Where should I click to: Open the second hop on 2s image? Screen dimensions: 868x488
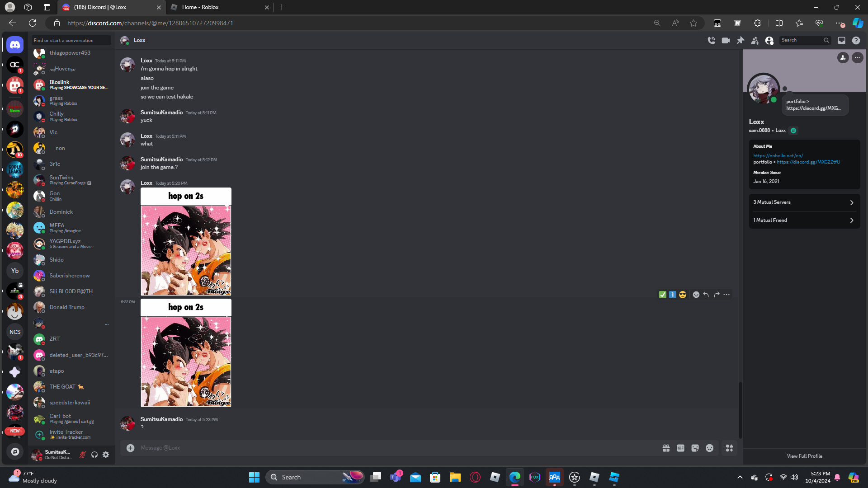pos(186,353)
